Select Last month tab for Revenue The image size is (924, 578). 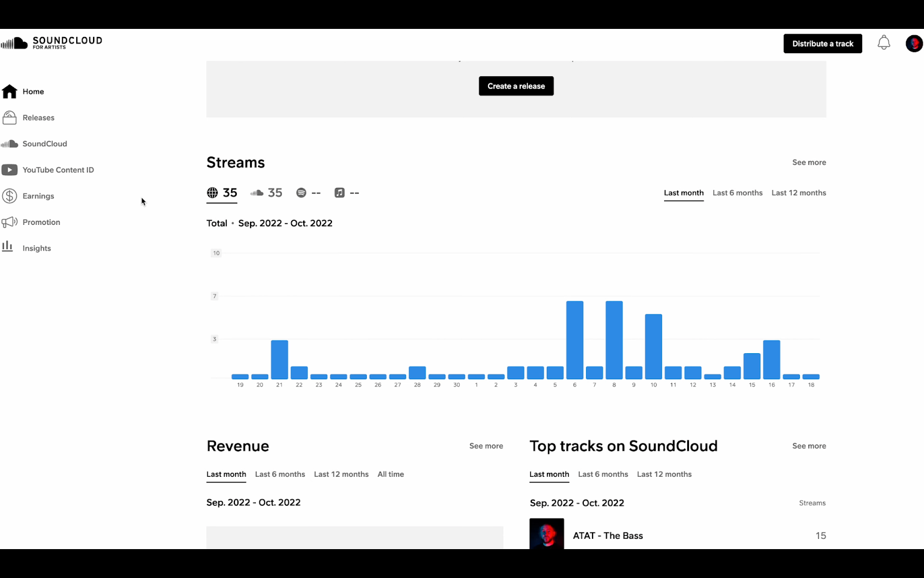[226, 475]
